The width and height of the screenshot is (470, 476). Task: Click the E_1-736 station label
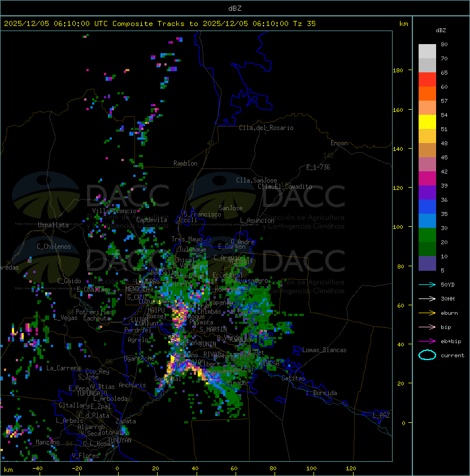[318, 167]
